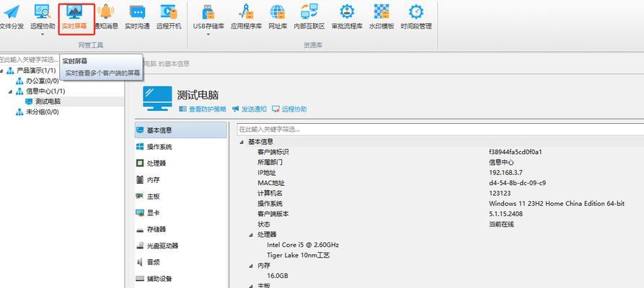
Task: Select the 处理器 category in the list
Action: click(181, 163)
